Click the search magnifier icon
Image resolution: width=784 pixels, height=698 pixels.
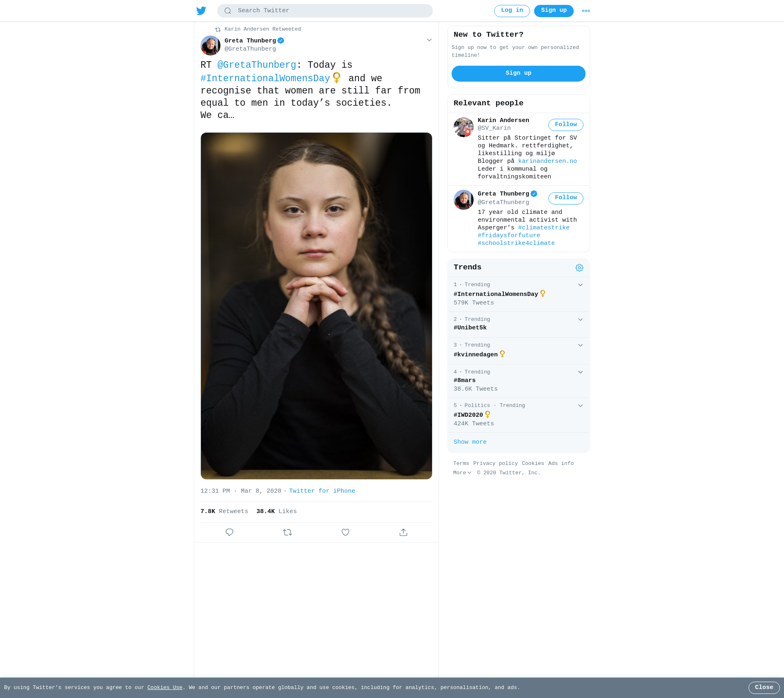point(228,11)
